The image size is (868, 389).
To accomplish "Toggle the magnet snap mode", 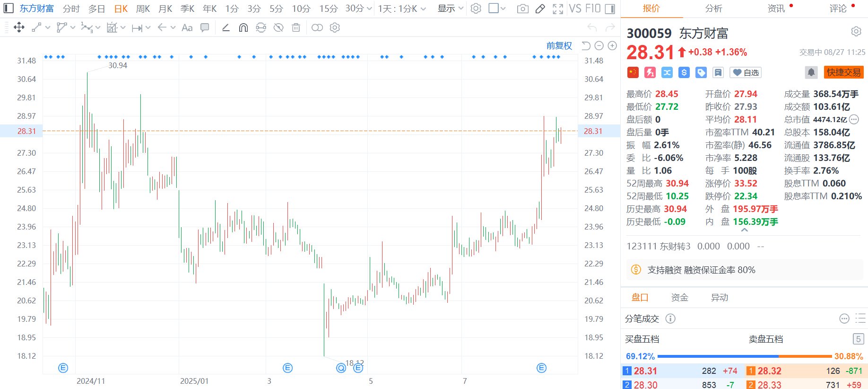I will coord(243,27).
